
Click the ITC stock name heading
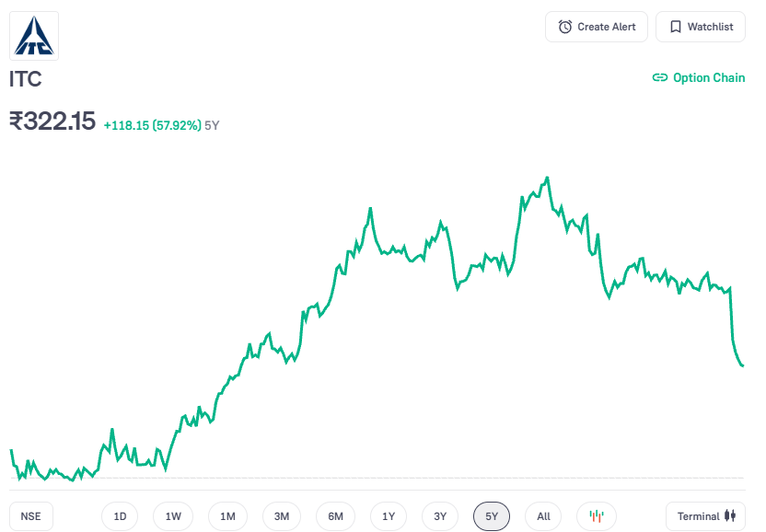26,79
